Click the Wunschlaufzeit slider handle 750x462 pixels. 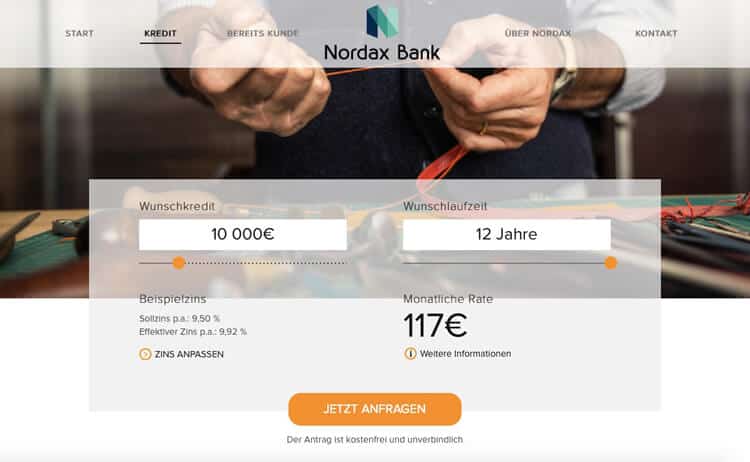pos(610,263)
